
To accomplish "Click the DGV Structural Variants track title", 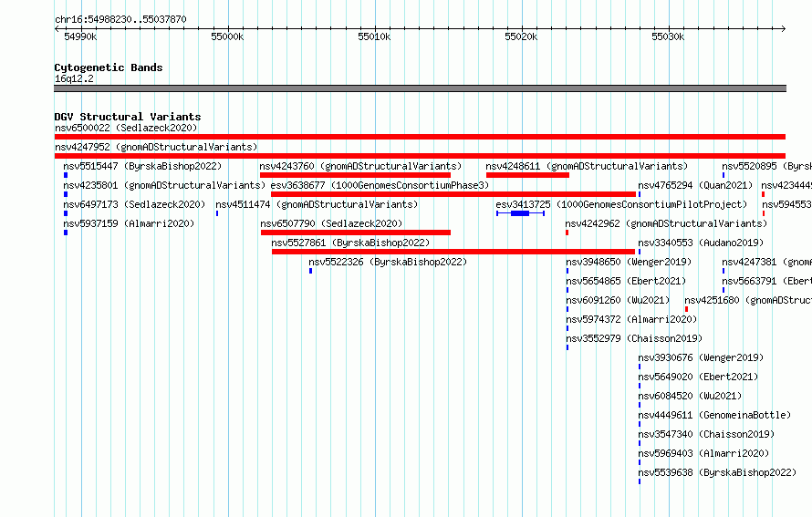I will coord(128,117).
